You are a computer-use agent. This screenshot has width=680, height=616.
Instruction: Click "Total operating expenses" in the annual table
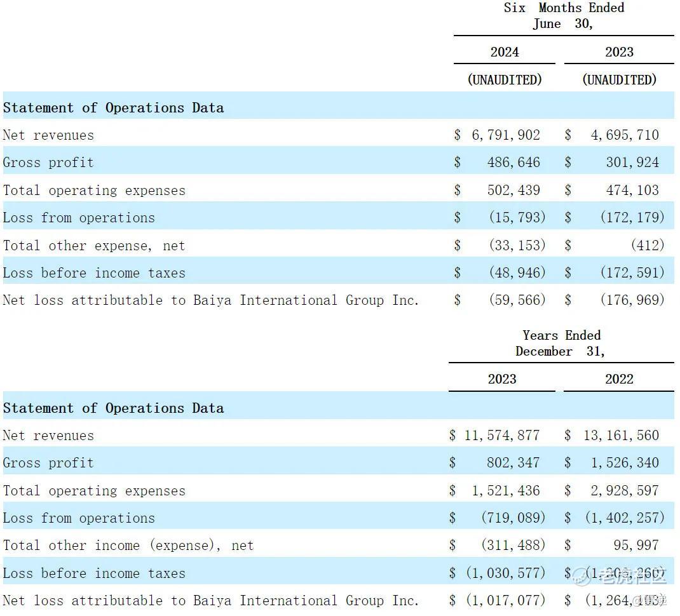coord(94,491)
